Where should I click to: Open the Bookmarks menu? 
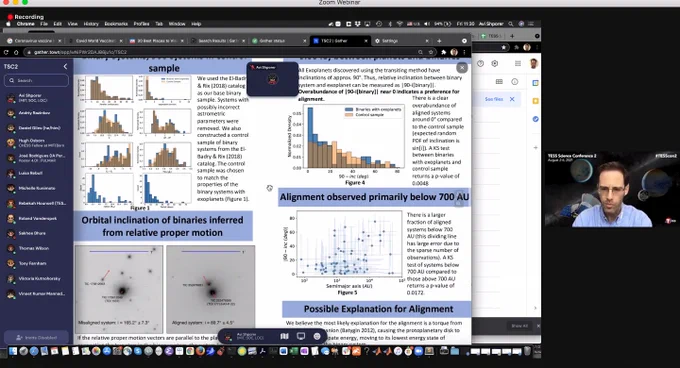point(116,24)
